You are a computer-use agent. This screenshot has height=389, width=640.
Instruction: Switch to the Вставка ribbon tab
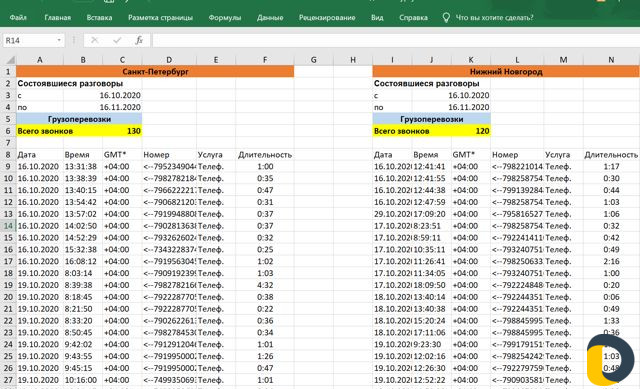(x=99, y=18)
